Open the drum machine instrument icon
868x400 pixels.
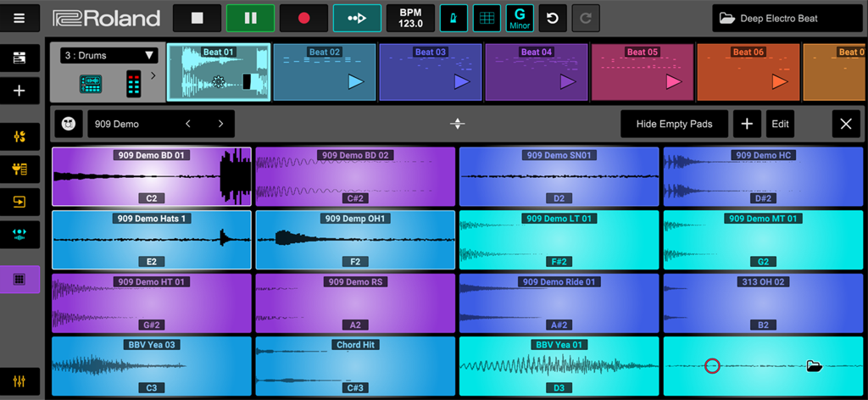[x=90, y=84]
